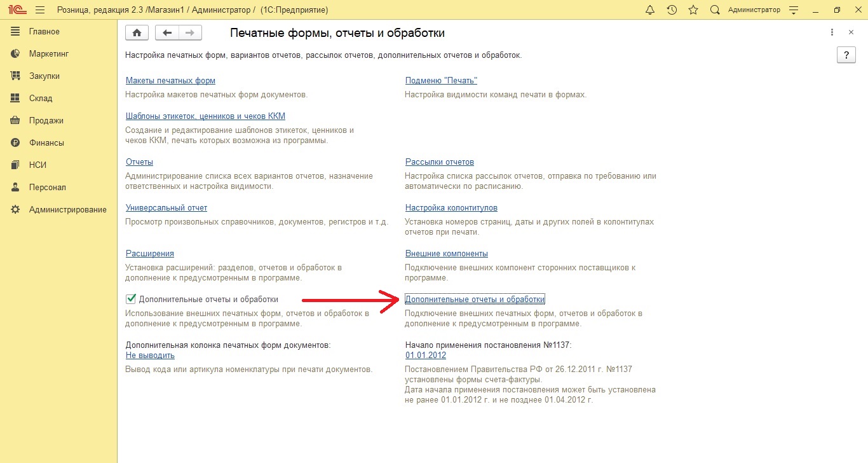Image resolution: width=868 pixels, height=463 pixels.
Task: Open Дополнительные отчеты и обработки link
Action: (475, 300)
